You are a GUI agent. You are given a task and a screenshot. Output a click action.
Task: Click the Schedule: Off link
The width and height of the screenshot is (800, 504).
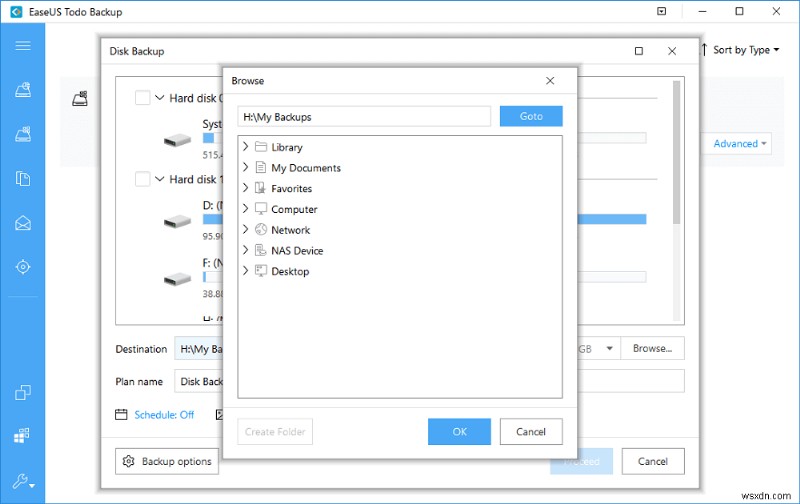(x=164, y=415)
